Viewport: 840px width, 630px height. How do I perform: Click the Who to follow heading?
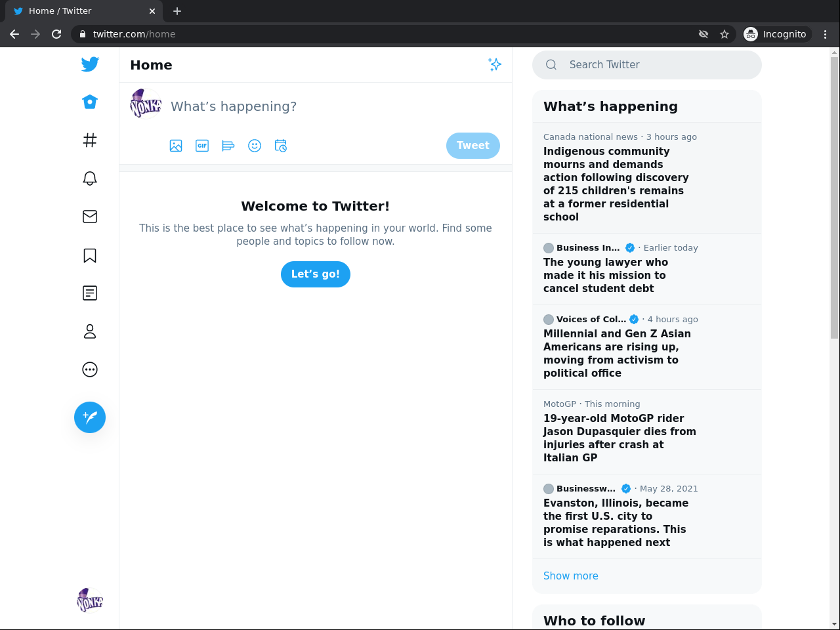595,621
